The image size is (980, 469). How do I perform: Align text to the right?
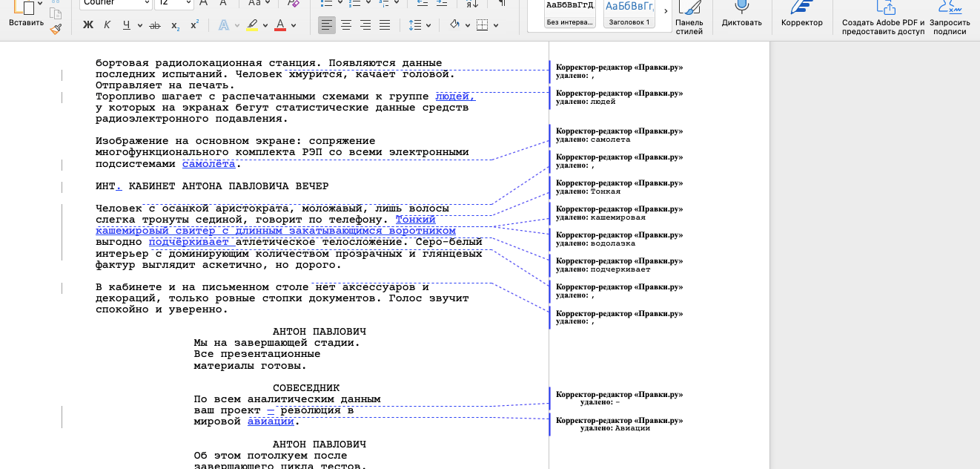tap(365, 25)
